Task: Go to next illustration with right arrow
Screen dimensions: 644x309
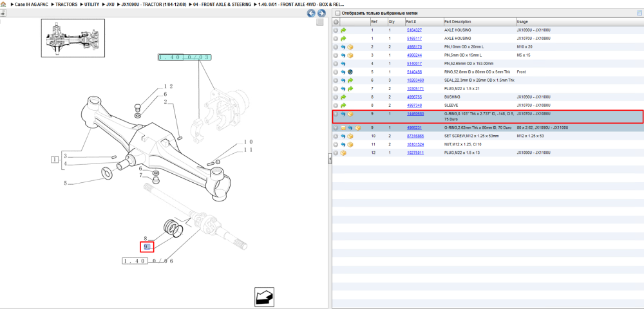Action: [321, 13]
